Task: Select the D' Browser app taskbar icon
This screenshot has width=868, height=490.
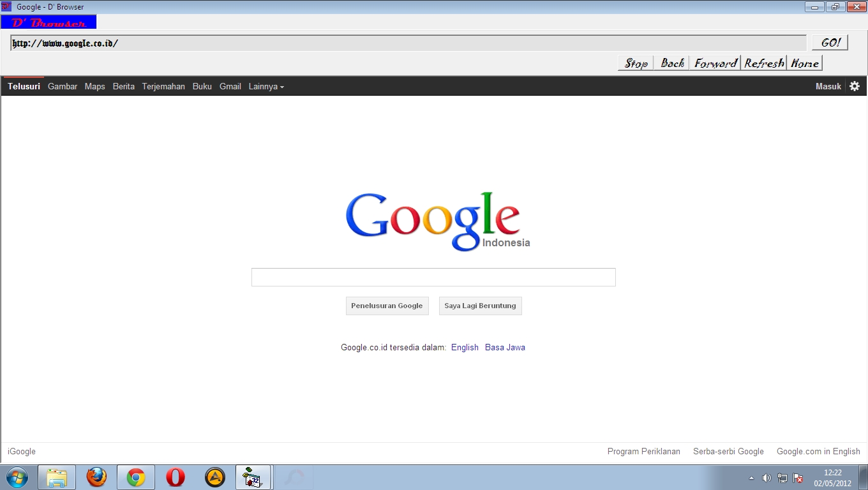Action: (x=253, y=477)
